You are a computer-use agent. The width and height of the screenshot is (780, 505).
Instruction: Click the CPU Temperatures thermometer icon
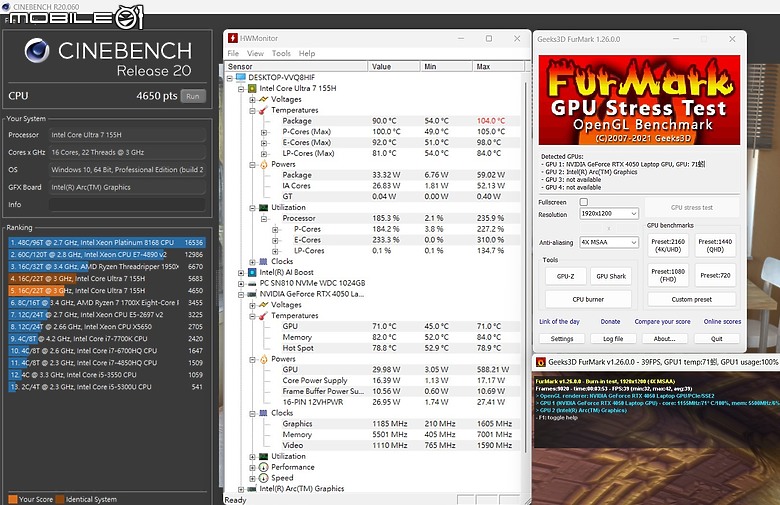[264, 110]
